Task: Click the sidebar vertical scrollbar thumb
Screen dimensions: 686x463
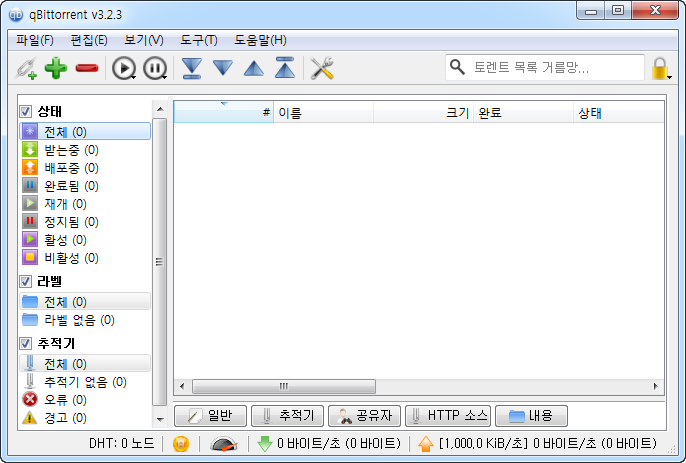Action: click(x=160, y=262)
